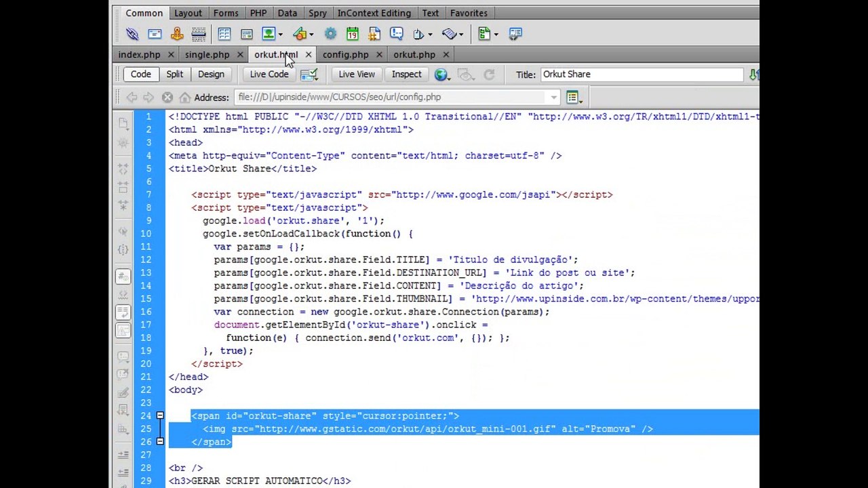Screen dimensions: 868x488
Task: Click the Widget gear icon
Action: point(330,34)
